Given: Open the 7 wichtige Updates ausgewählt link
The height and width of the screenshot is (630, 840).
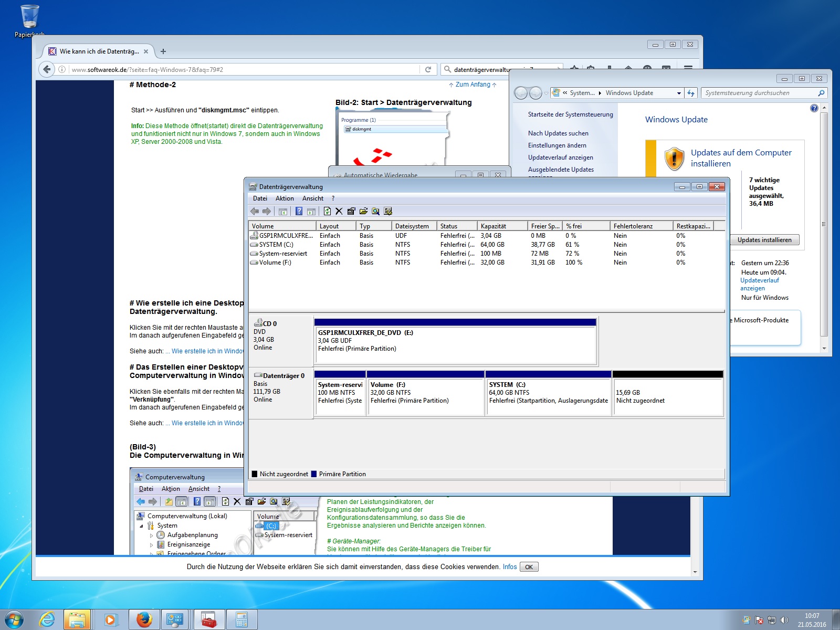Looking at the screenshot, I should 766,192.
